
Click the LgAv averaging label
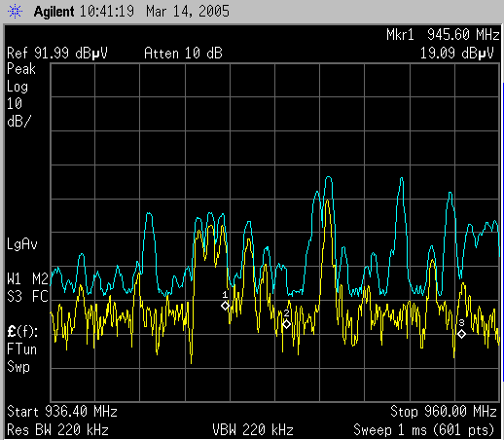click(22, 244)
